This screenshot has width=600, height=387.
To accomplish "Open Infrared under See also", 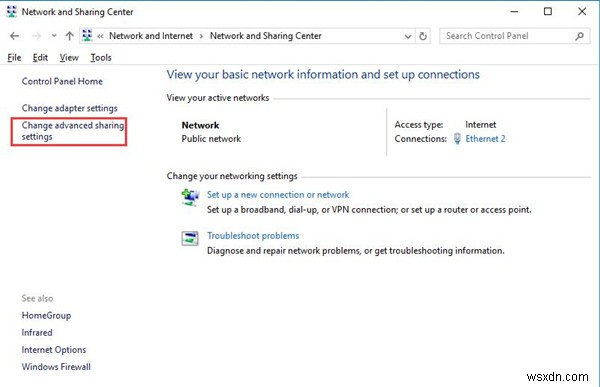I will coord(37,332).
